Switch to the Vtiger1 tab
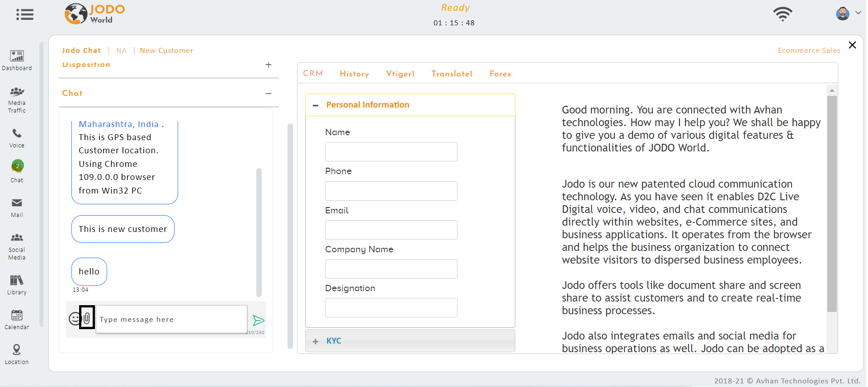This screenshot has height=387, width=868. point(401,74)
